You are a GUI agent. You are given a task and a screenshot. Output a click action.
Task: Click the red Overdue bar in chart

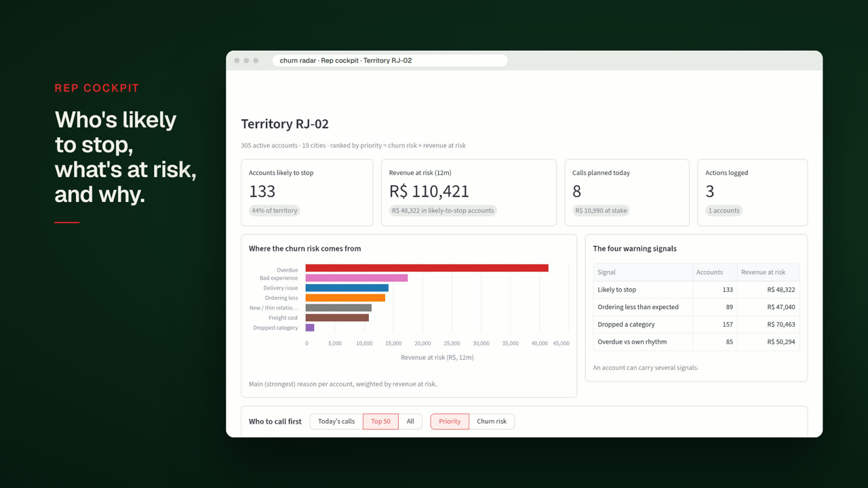(427, 268)
